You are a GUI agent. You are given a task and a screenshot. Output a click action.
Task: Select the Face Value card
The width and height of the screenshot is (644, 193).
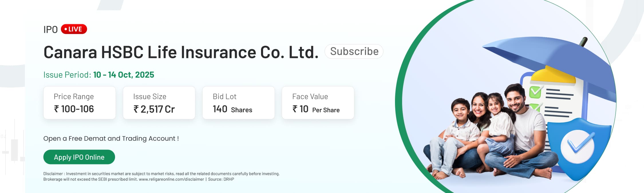pos(318,103)
